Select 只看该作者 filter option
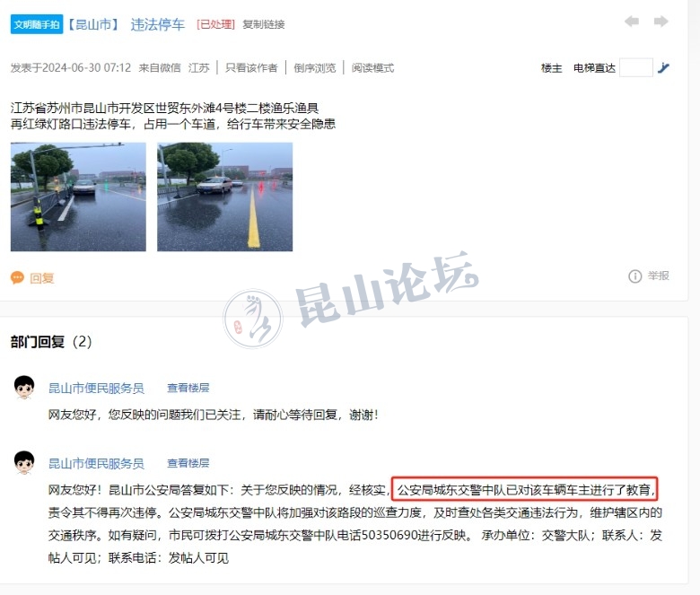The width and height of the screenshot is (700, 595). (251, 68)
